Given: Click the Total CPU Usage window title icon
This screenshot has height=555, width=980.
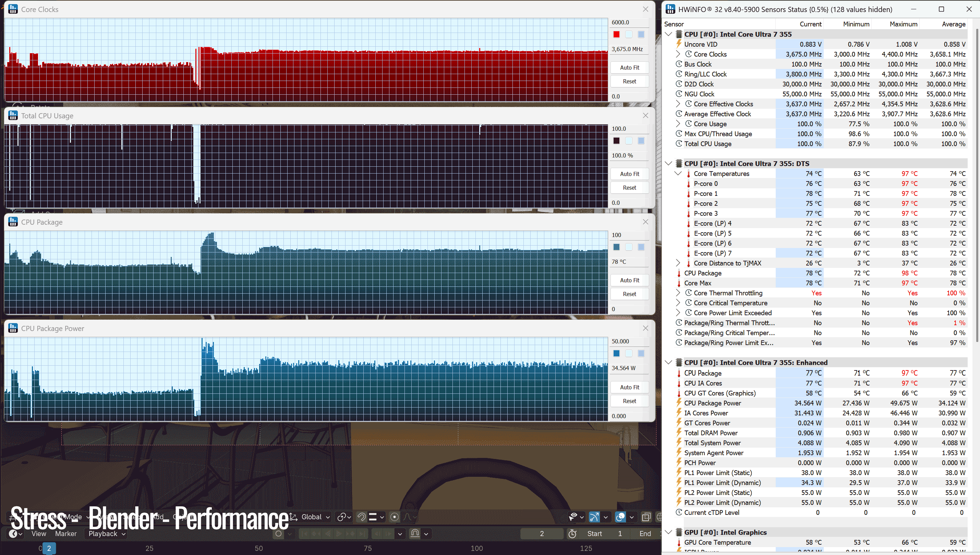Looking at the screenshot, I should [x=13, y=116].
